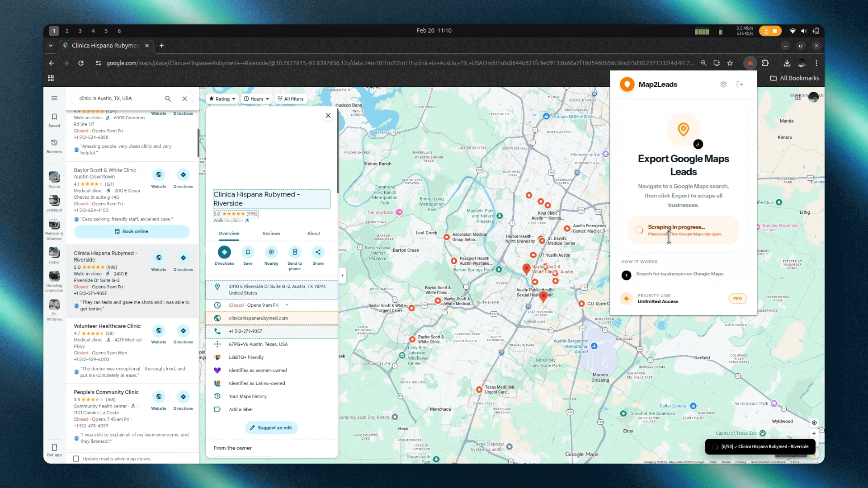The height and width of the screenshot is (488, 868).
Task: Click Suggest an edit button
Action: coord(271,427)
